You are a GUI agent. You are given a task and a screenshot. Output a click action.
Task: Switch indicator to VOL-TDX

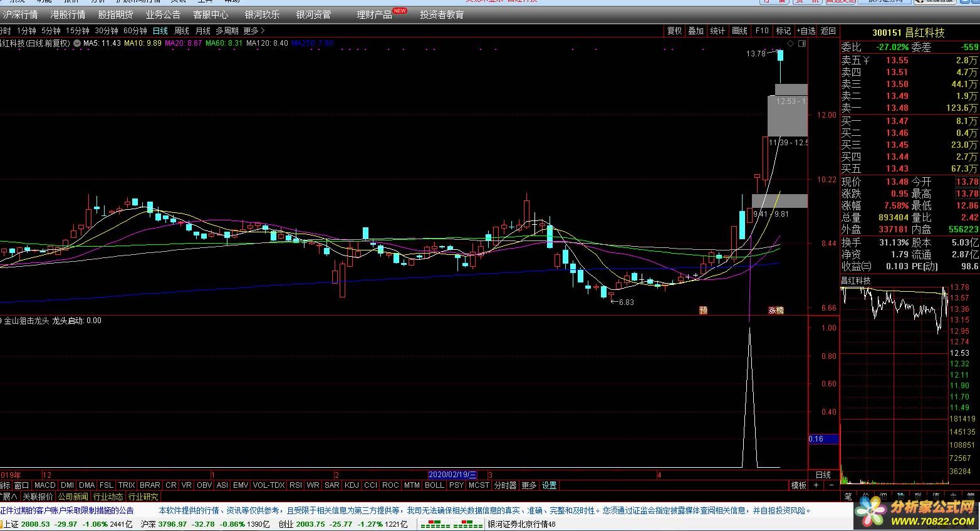point(269,485)
